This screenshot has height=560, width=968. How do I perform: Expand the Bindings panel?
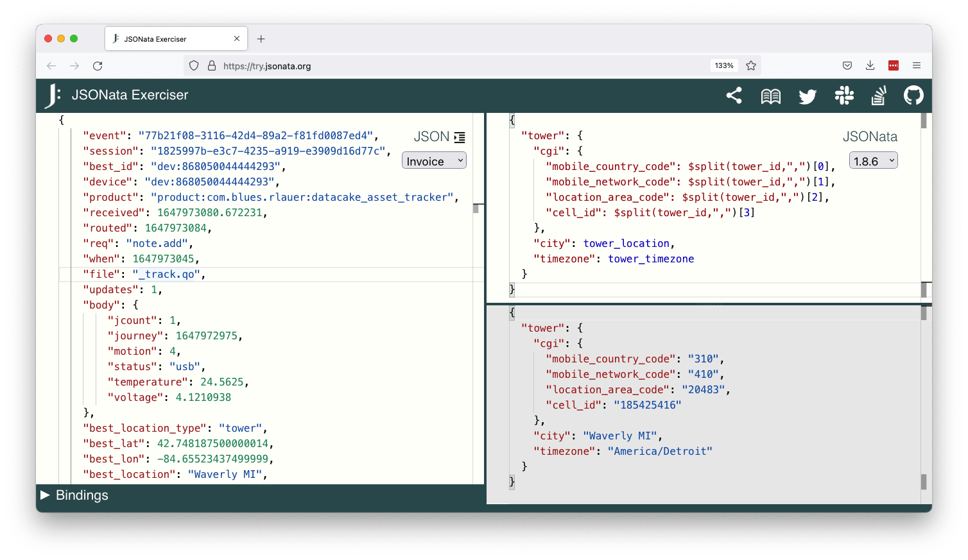45,495
